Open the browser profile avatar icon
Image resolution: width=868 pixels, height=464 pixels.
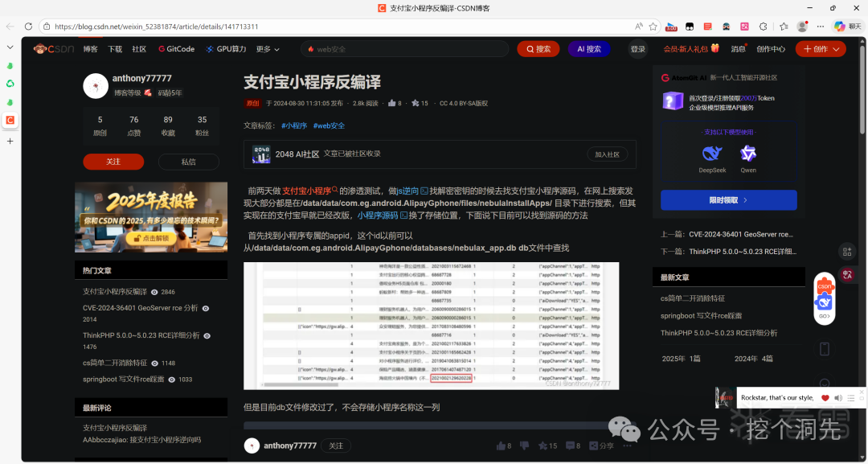click(801, 26)
